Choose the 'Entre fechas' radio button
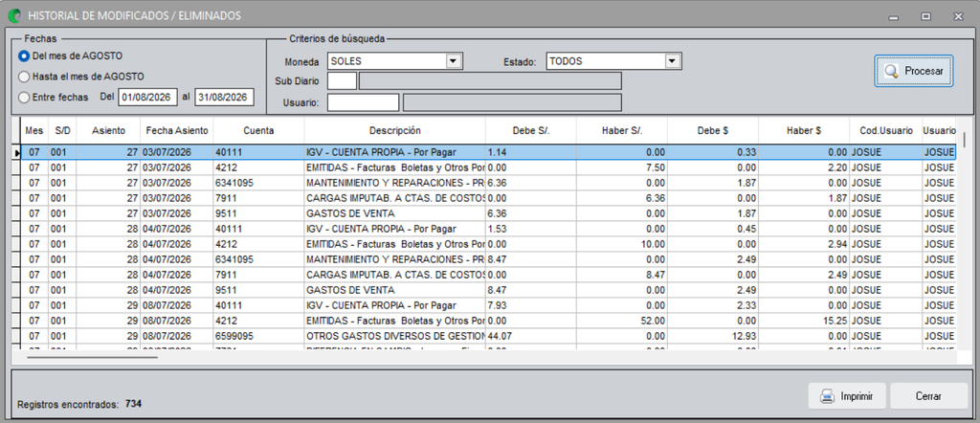Screen dimensions: 980x423 (x=24, y=98)
